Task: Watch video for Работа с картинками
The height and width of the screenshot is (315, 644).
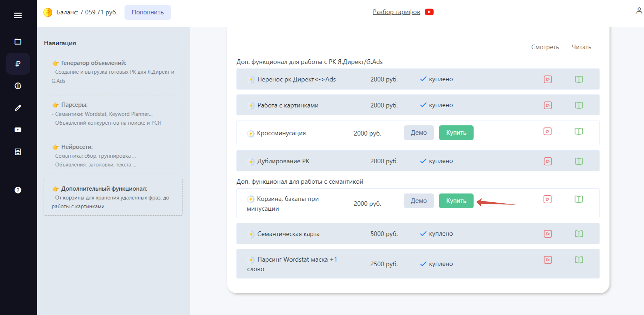Action: pos(548,105)
